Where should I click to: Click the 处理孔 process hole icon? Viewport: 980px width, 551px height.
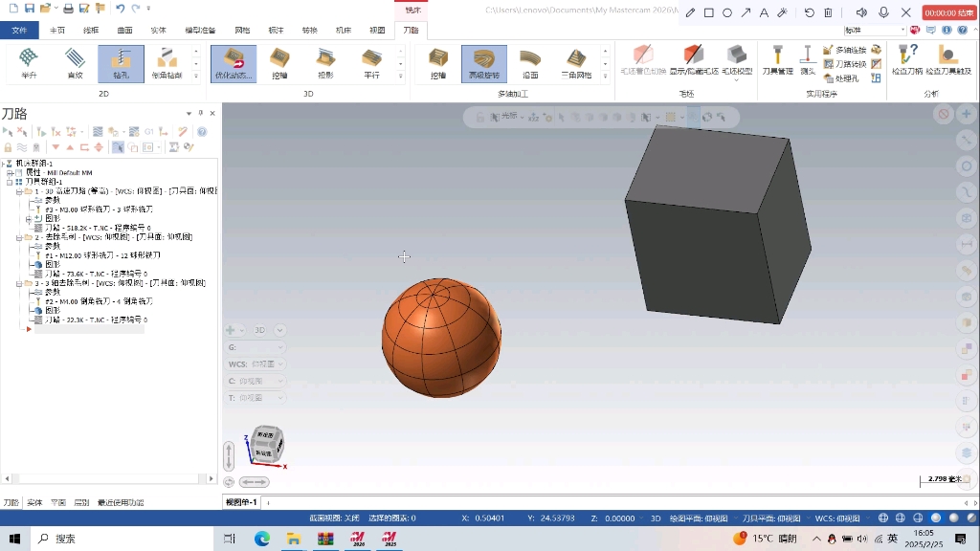tap(840, 78)
